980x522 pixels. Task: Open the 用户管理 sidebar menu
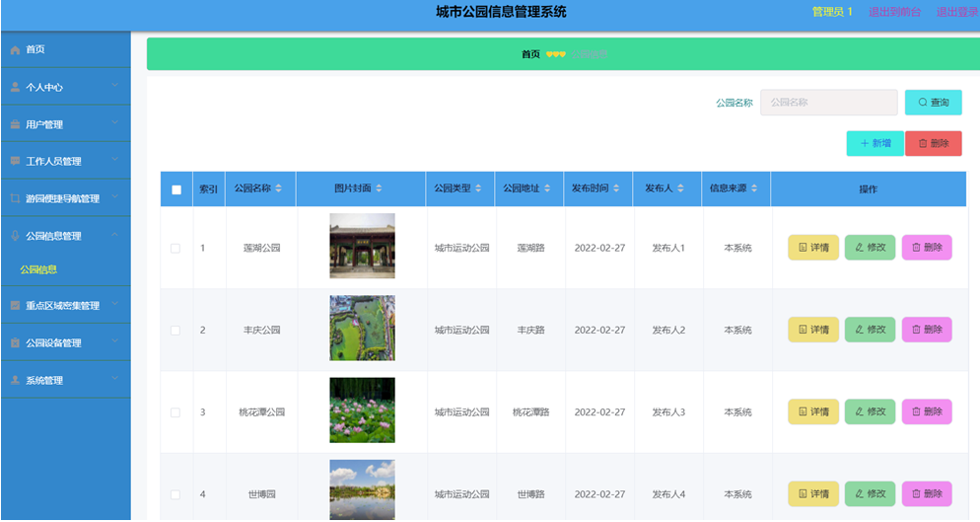pos(66,124)
